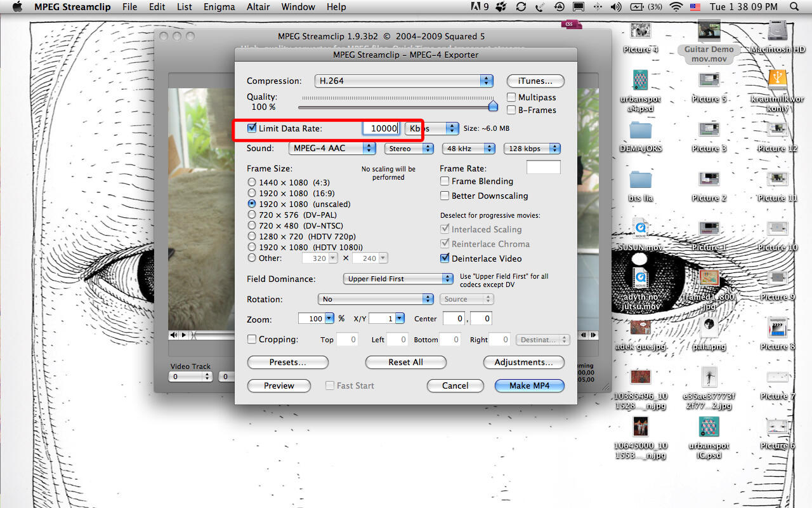This screenshot has height=508, width=812.
Task: Open the Rotation dropdown showing No
Action: pos(376,299)
